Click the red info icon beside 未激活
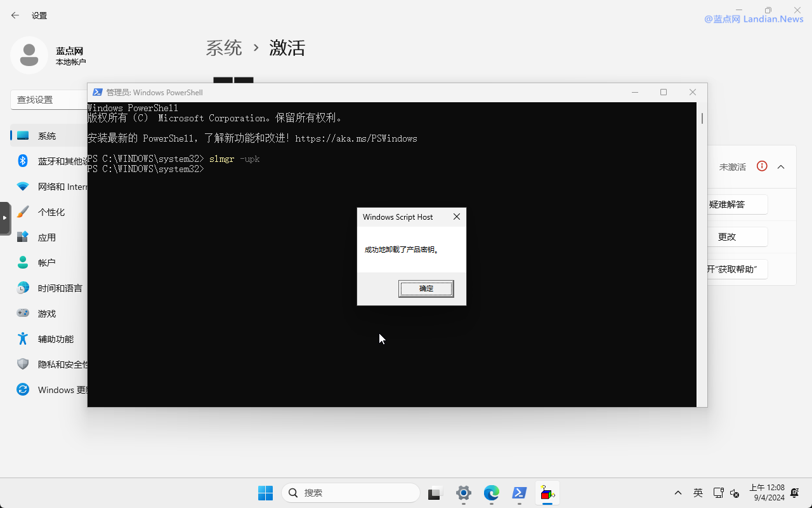The height and width of the screenshot is (508, 812). pos(762,166)
